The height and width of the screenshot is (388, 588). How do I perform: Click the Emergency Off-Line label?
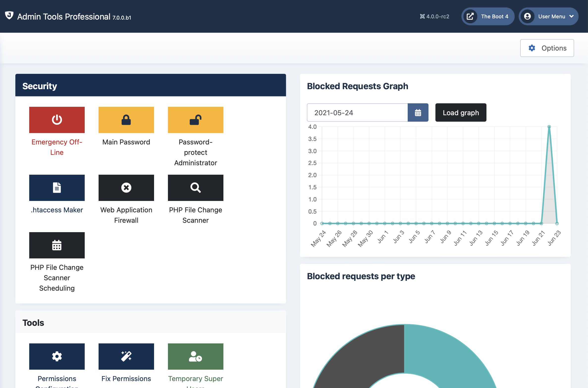pos(57,147)
